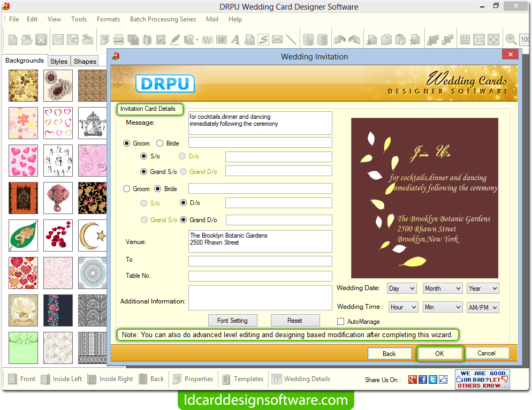Click the Print toolbar icon
Screen dimensions: 532x410
point(119,40)
